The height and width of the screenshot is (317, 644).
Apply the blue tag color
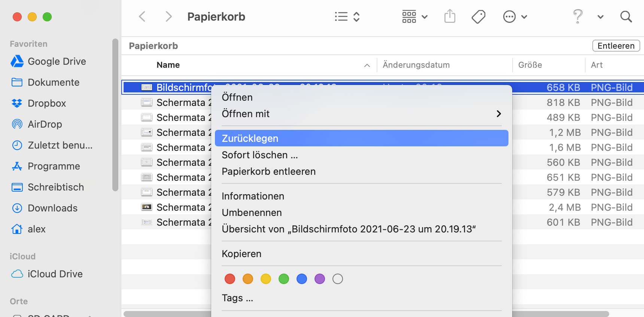(302, 279)
